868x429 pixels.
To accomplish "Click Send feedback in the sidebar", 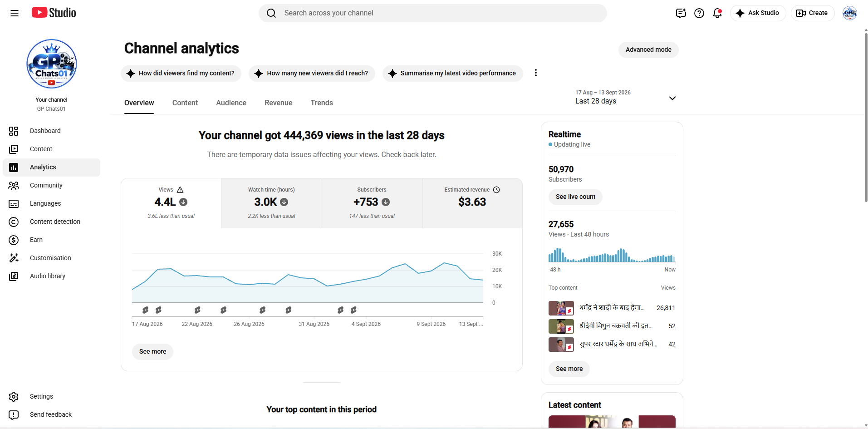I will (51, 415).
